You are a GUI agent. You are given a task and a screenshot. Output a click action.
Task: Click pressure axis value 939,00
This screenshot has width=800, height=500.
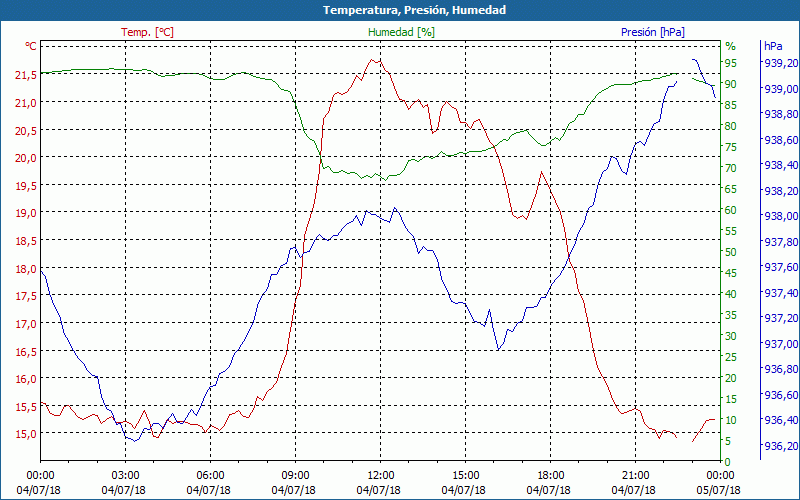pos(779,89)
